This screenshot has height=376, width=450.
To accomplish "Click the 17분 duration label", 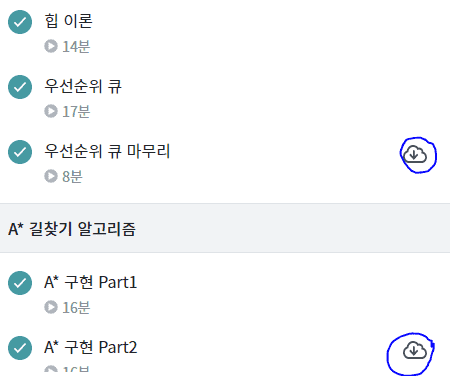I will click(76, 111).
